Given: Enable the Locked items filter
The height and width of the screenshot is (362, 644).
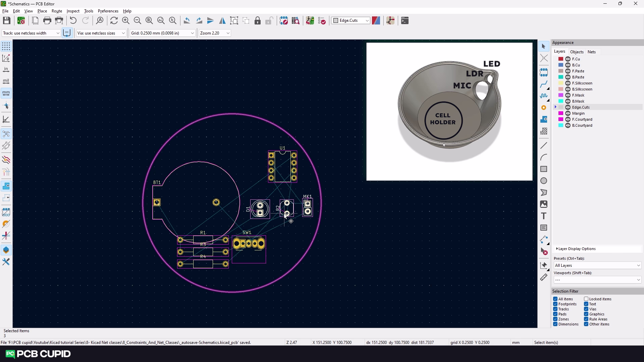Looking at the screenshot, I should coord(586,299).
